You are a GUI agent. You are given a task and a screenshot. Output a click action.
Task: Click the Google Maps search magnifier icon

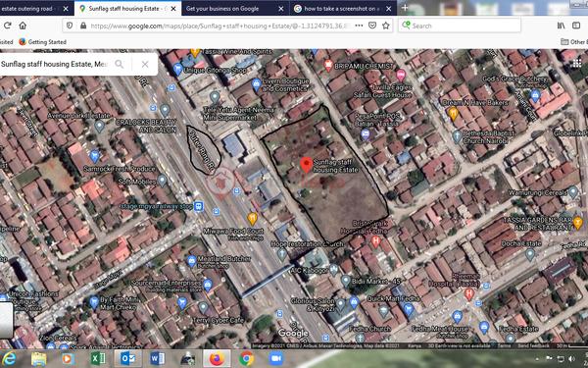[x=119, y=64]
